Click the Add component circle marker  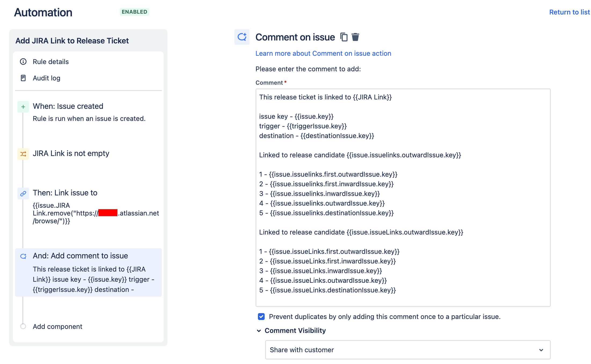23,326
